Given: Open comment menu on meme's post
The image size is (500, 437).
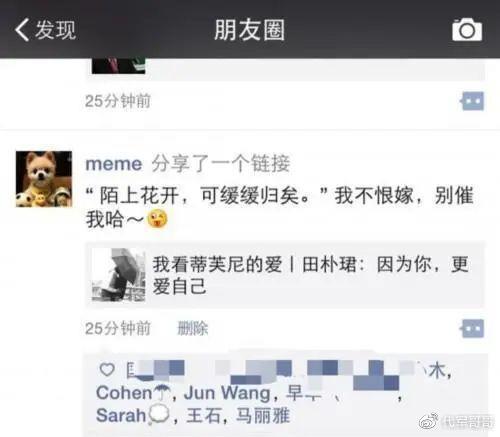Looking at the screenshot, I should [x=472, y=328].
